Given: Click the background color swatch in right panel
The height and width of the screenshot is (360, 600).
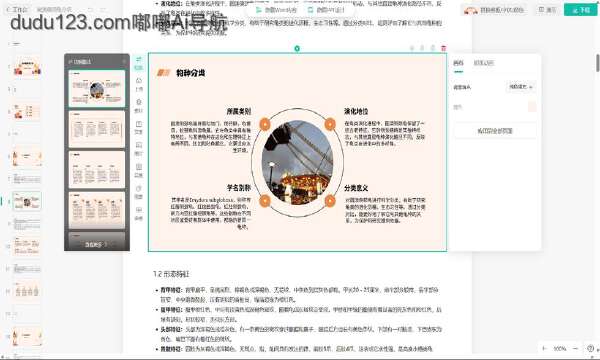Looking at the screenshot, I should [532, 107].
